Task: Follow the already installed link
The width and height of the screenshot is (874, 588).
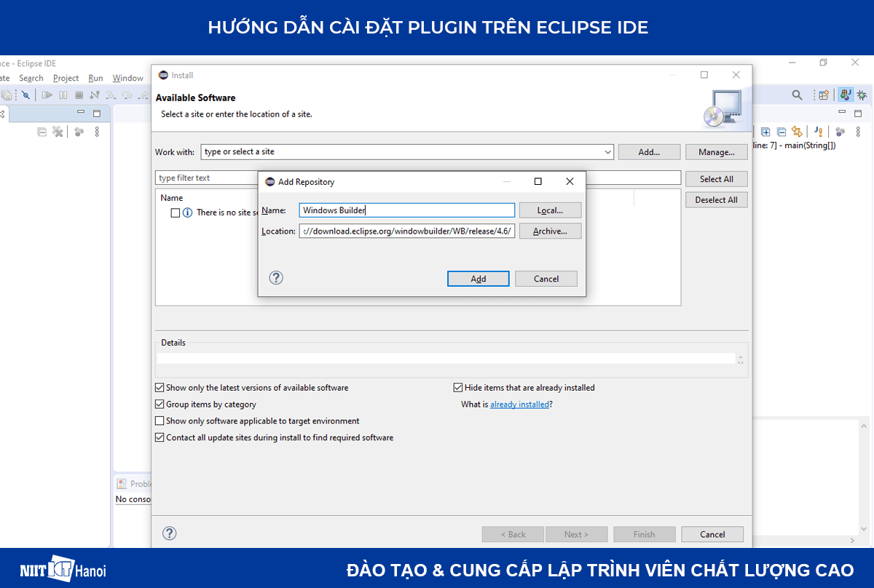Action: click(519, 404)
